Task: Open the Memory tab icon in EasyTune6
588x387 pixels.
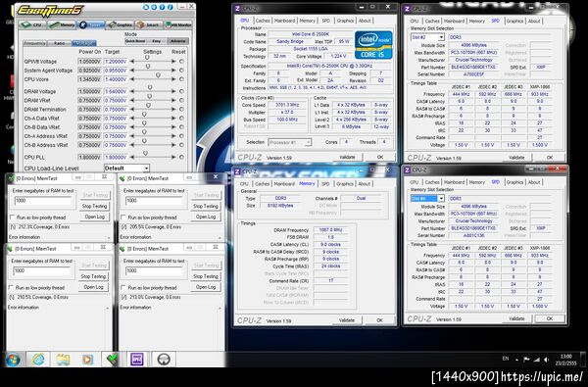Action: pos(63,24)
